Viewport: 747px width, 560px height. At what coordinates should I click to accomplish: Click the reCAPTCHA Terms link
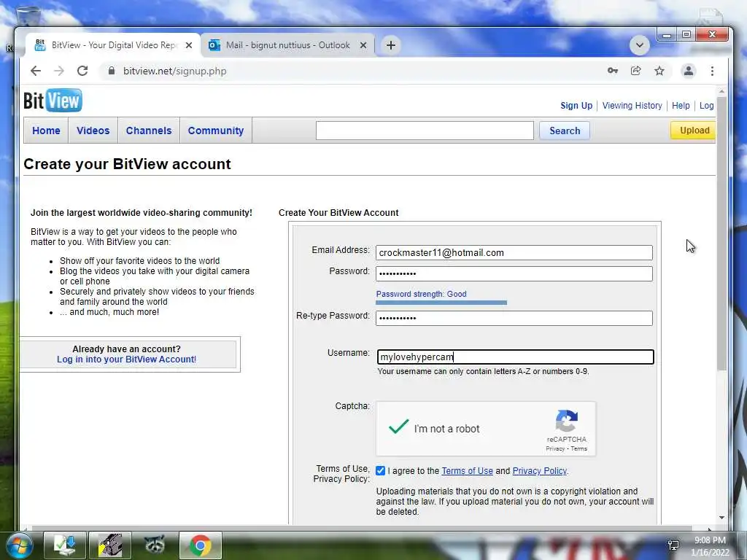(x=578, y=448)
